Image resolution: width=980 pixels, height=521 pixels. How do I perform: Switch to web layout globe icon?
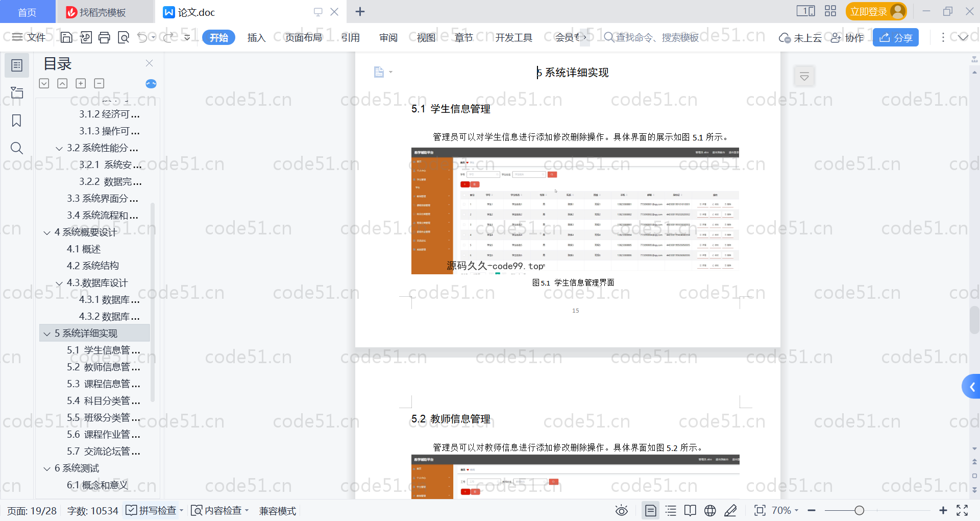click(710, 510)
